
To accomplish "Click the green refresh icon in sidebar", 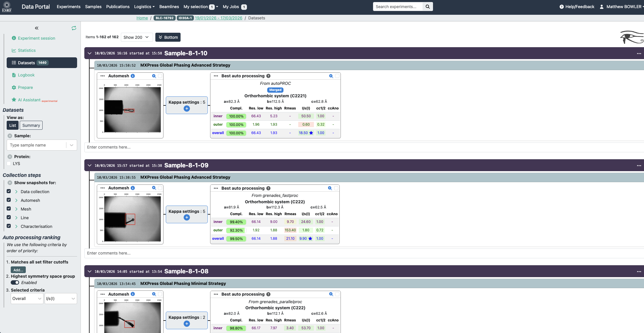I will tap(74, 28).
